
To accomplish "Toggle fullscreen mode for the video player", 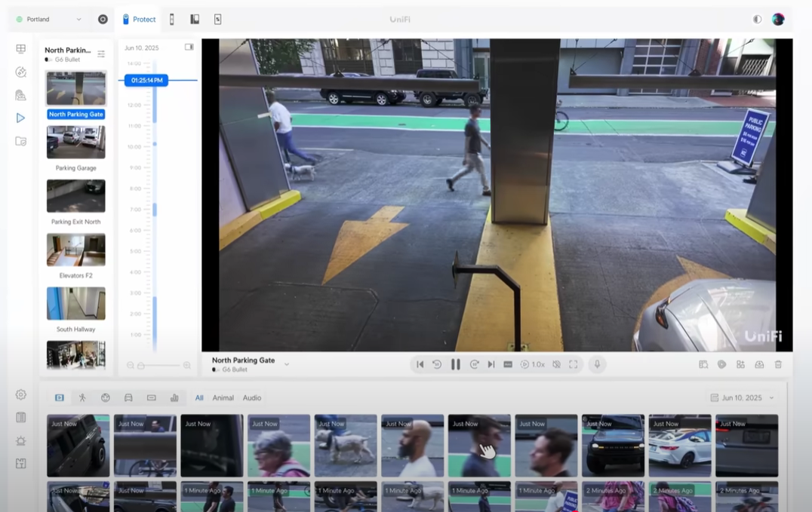I will tap(574, 364).
